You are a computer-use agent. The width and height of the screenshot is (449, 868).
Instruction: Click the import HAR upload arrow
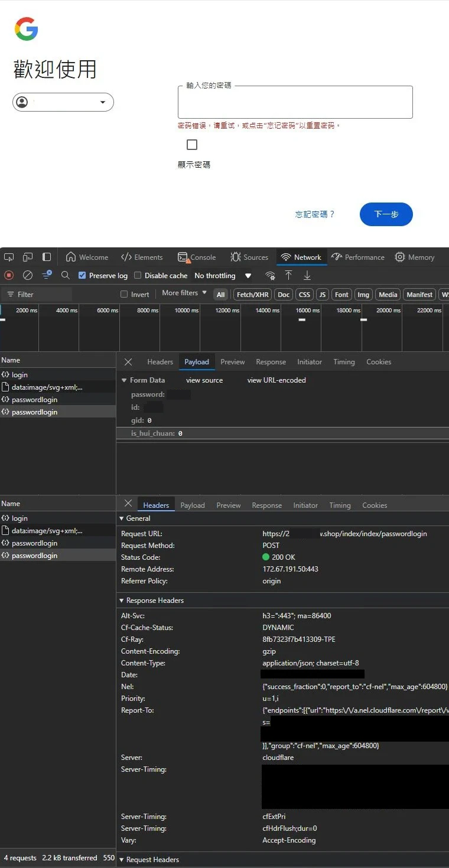288,275
